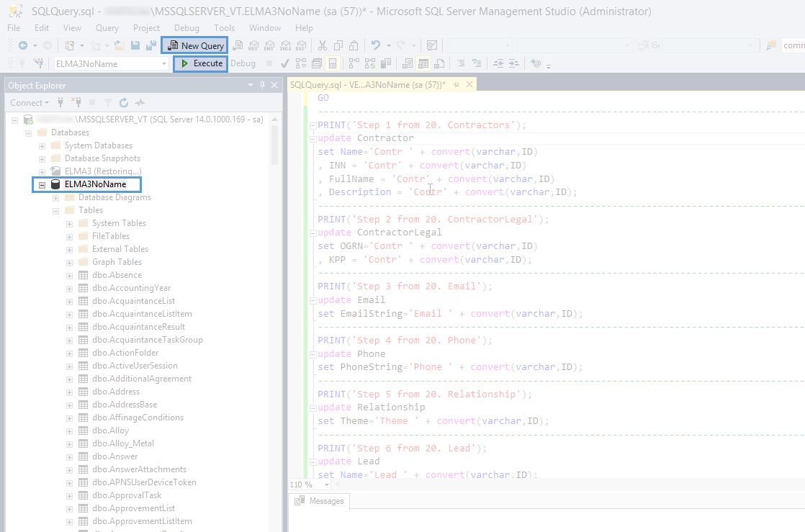Click Activity Monitor icon in Object Explorer

[140, 103]
